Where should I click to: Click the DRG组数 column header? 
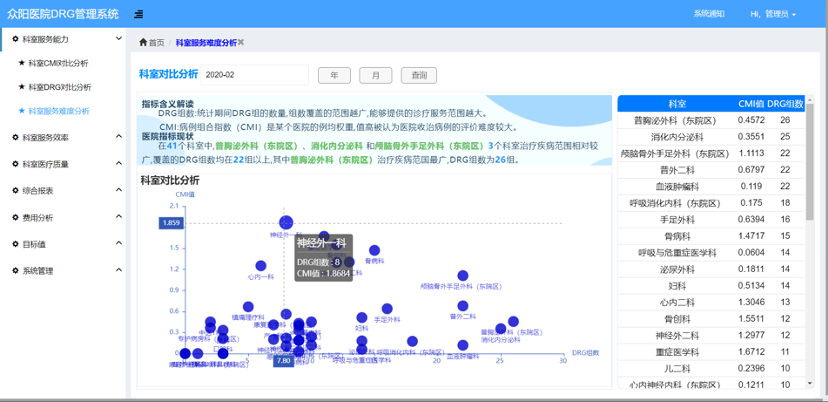(x=785, y=104)
